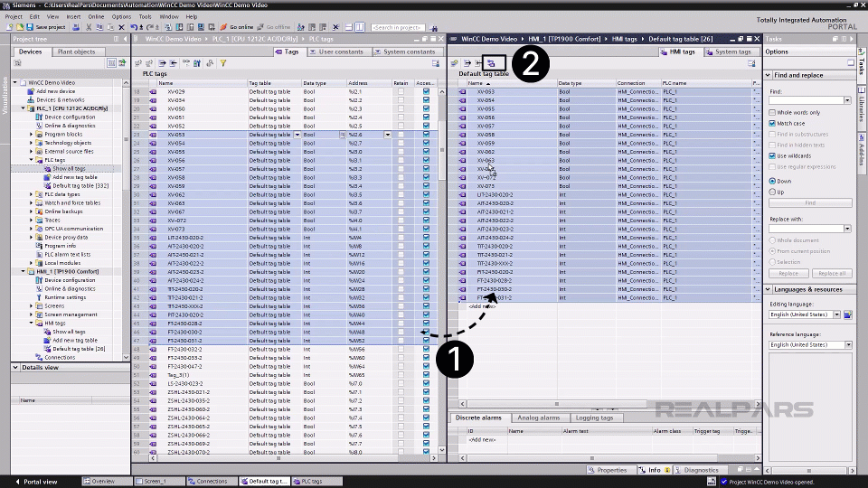Click the Paste icon in main toolbar
Viewport: 868px width, 488px height.
click(x=110, y=27)
